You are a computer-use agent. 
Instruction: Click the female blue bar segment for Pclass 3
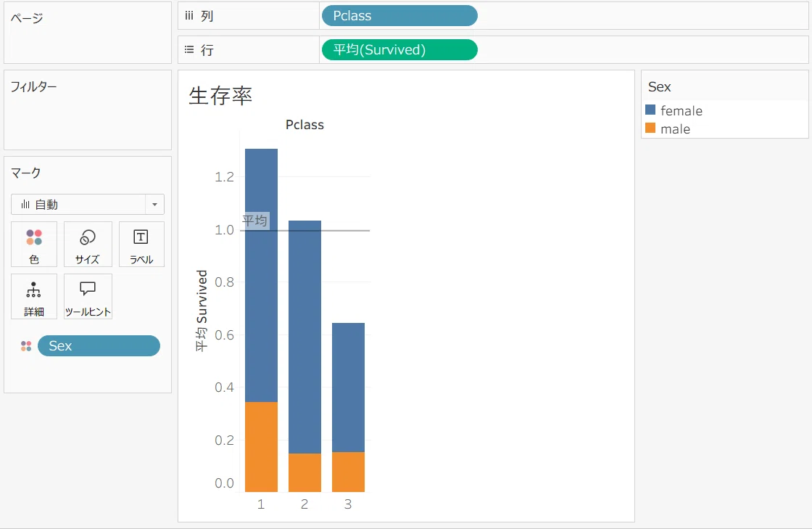coord(348,387)
